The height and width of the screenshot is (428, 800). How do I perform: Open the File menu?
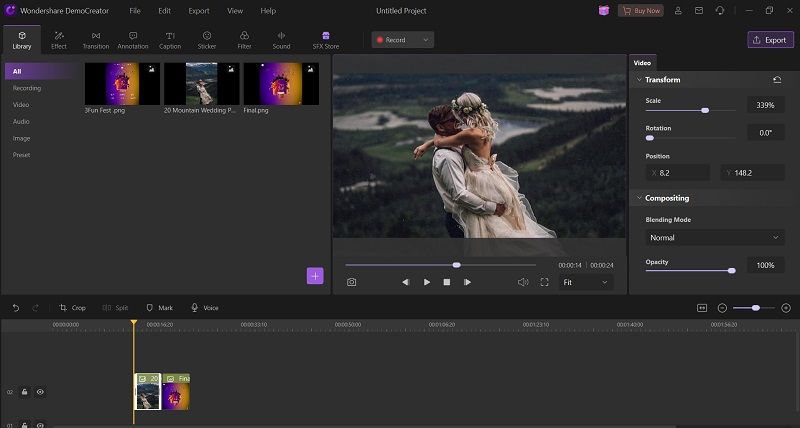pyautogui.click(x=135, y=11)
